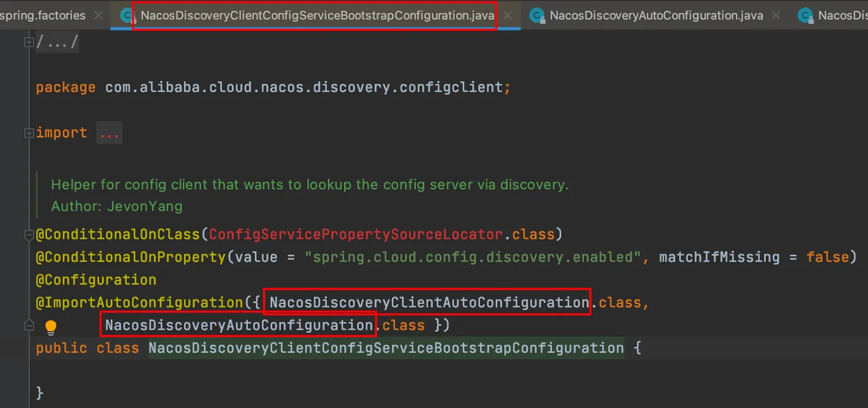868x408 pixels.
Task: Close NacosDiscoveryClientConfigServiceBootstrapConfiguration.java tab
Action: (507, 16)
